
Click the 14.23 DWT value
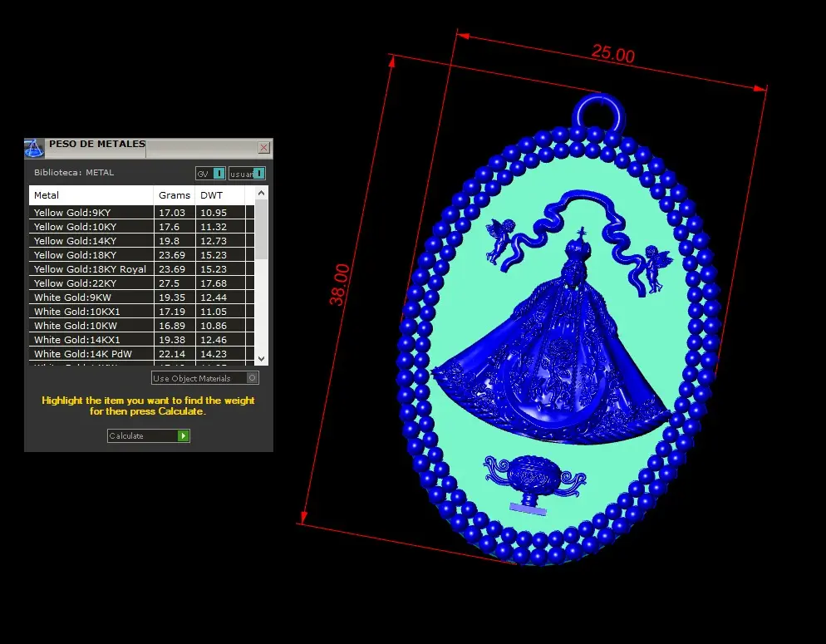214,354
